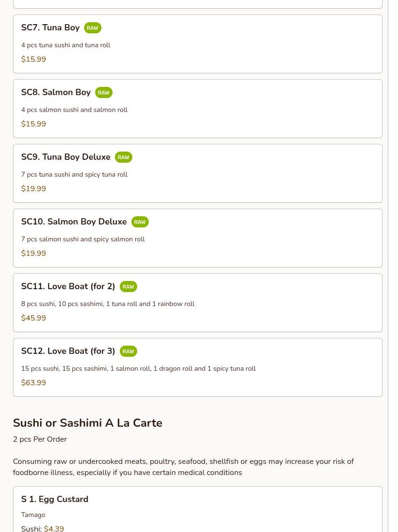Click the $63.99 price label
Screen dimensions: 398x532
pos(33,383)
